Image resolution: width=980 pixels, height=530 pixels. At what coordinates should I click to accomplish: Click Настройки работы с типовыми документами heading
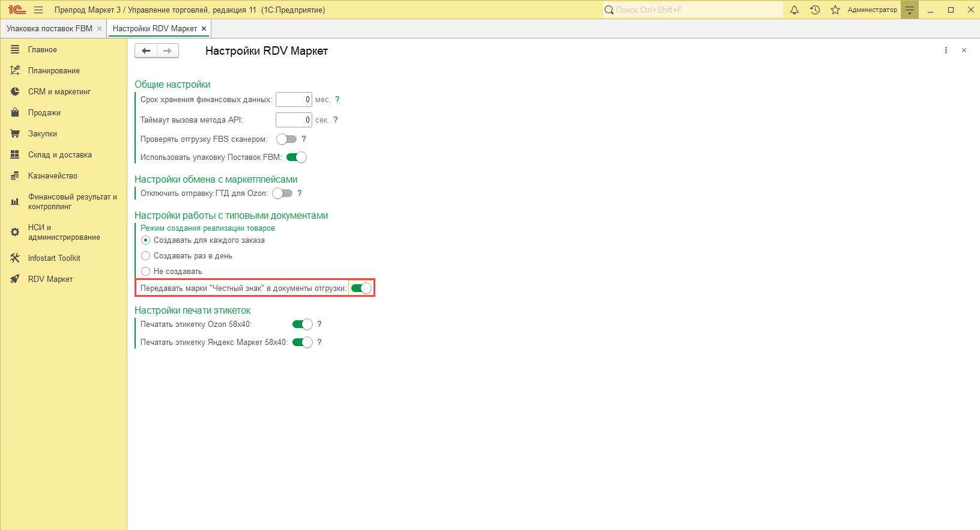231,215
